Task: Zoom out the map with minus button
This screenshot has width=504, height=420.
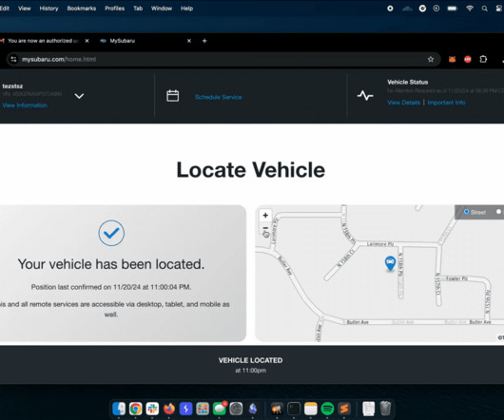Action: pos(265,228)
